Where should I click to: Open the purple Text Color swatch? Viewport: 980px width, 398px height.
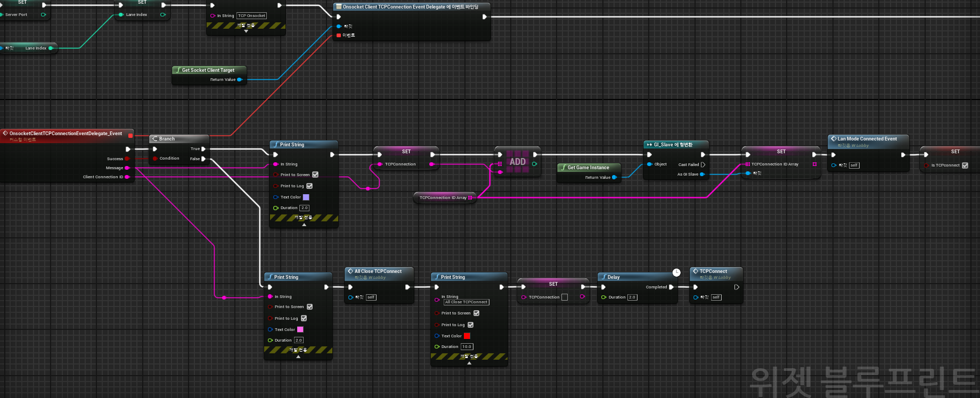click(306, 197)
